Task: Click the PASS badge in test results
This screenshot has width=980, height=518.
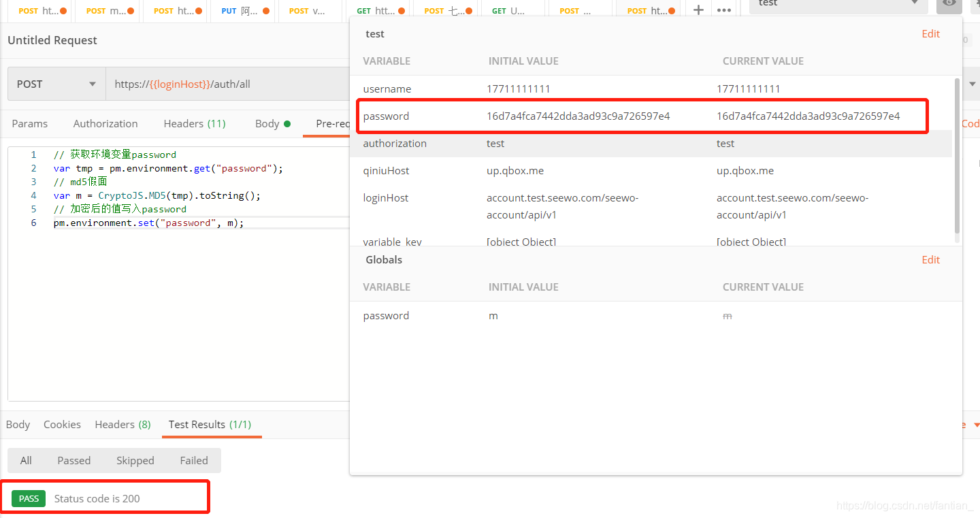Action: [29, 499]
